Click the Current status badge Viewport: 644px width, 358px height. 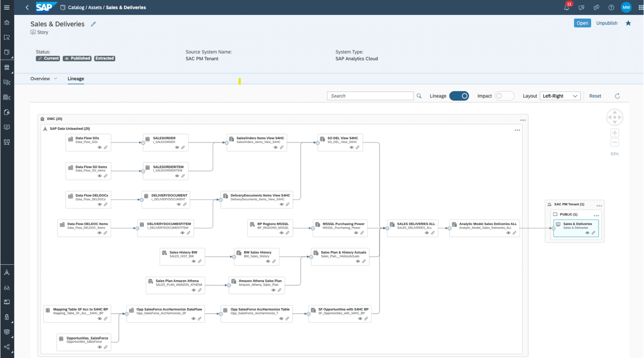[48, 58]
